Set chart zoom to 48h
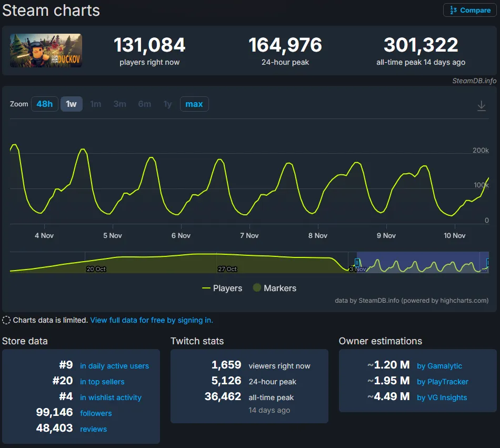500x448 pixels. click(44, 104)
